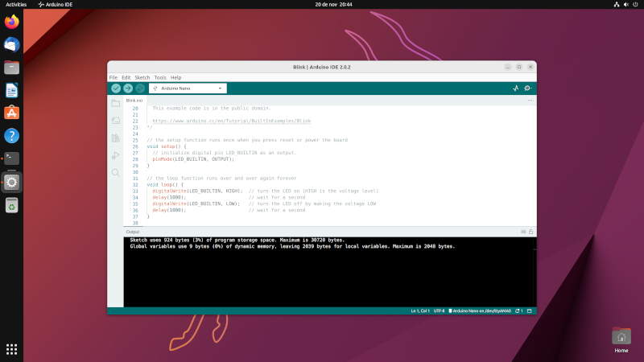Click on 'pinMode(LED_BUILTIN, OUTPUT);' line
The image size is (644, 362).
(193, 159)
